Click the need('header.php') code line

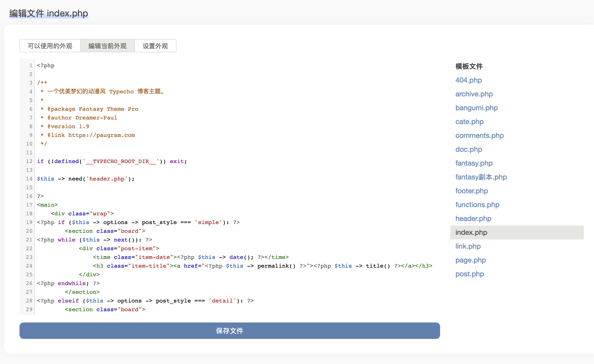[x=86, y=179]
